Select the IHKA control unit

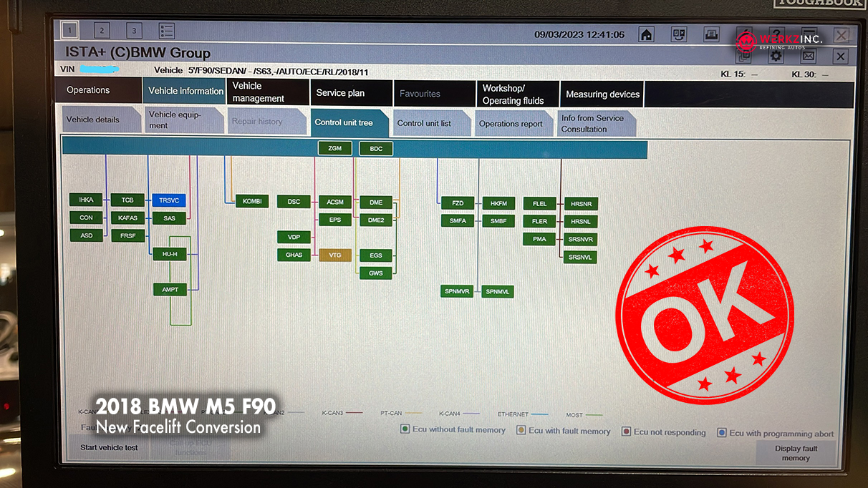pyautogui.click(x=86, y=200)
